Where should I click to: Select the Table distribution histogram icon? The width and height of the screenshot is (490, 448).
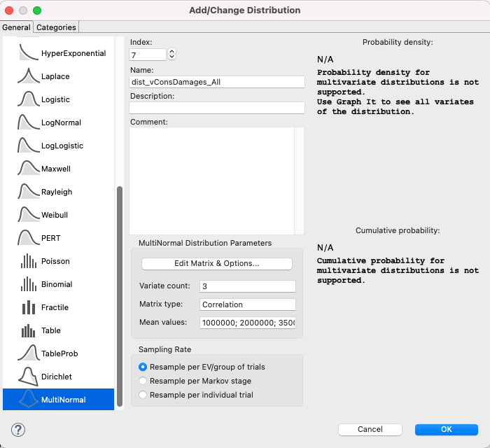[x=29, y=330]
